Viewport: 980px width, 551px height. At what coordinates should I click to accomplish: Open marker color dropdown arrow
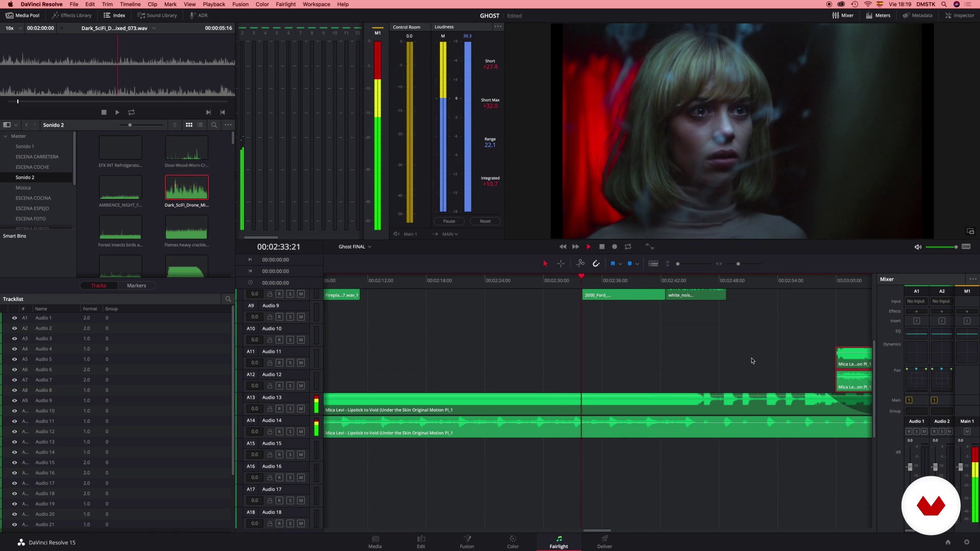[637, 264]
